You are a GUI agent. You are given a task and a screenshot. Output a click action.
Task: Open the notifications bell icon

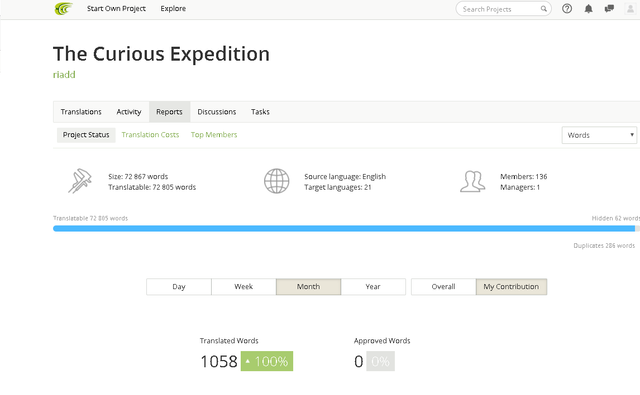(x=588, y=9)
